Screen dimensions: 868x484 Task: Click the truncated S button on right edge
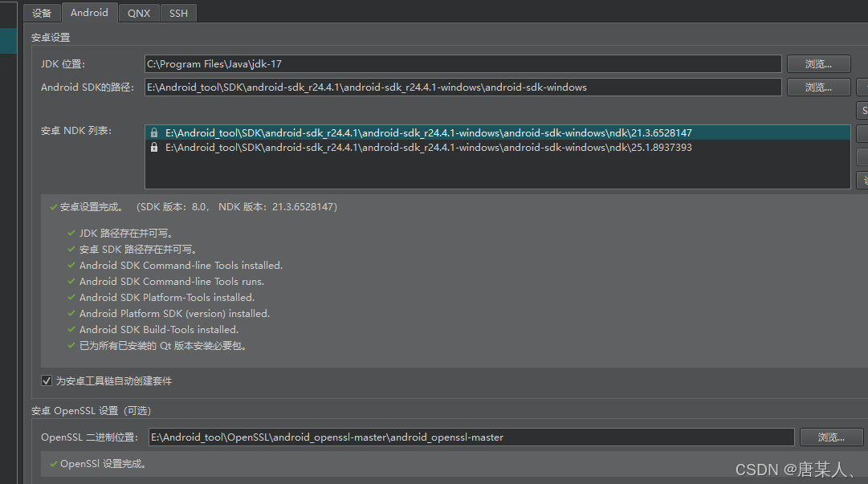point(862,110)
